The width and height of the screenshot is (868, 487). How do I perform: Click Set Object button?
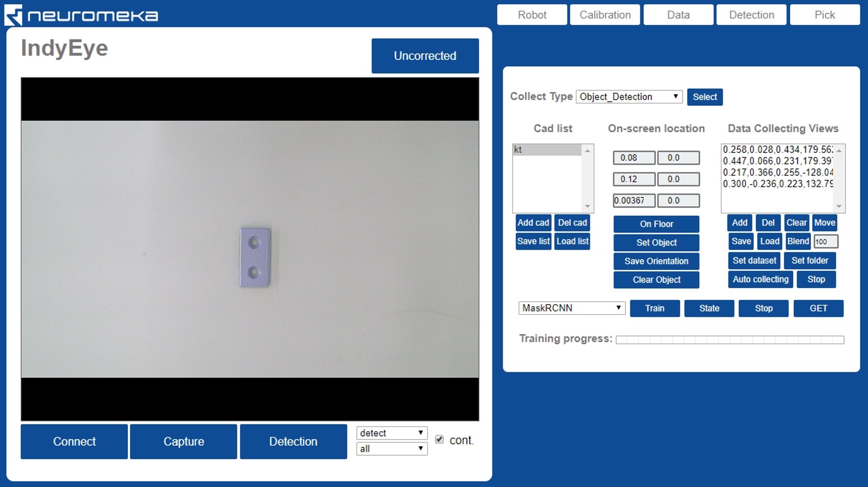pyautogui.click(x=656, y=243)
